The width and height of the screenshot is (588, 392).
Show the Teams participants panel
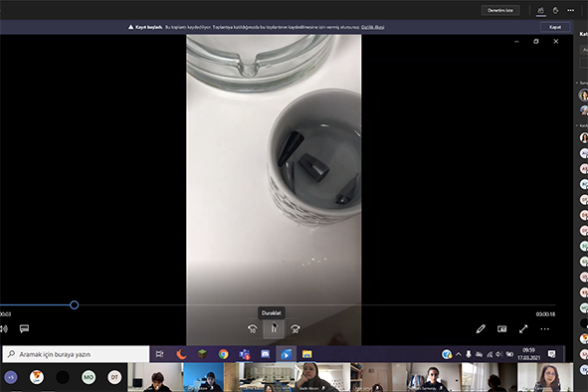pos(541,11)
